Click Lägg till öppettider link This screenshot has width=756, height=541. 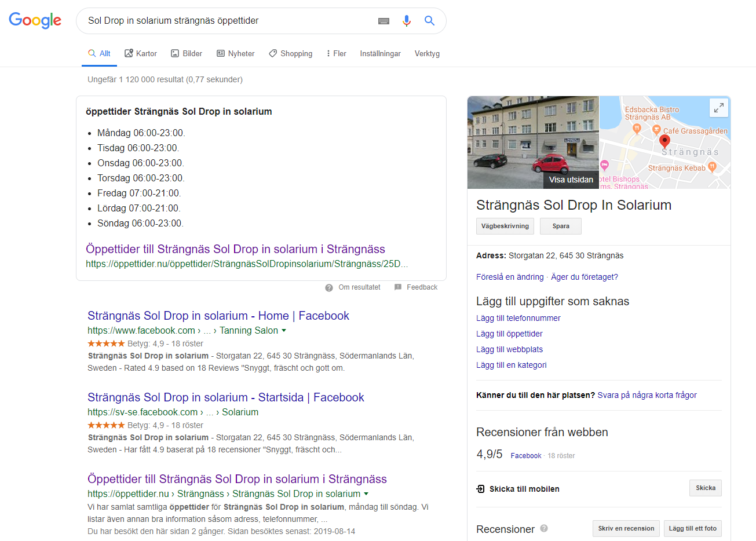(509, 334)
